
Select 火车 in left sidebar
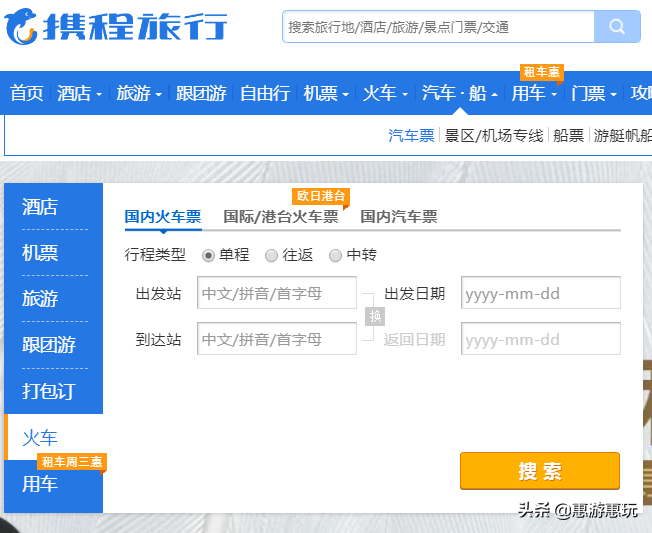(x=40, y=437)
